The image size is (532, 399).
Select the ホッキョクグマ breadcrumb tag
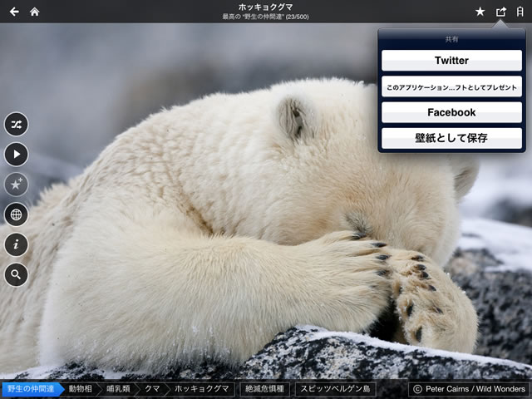click(201, 389)
